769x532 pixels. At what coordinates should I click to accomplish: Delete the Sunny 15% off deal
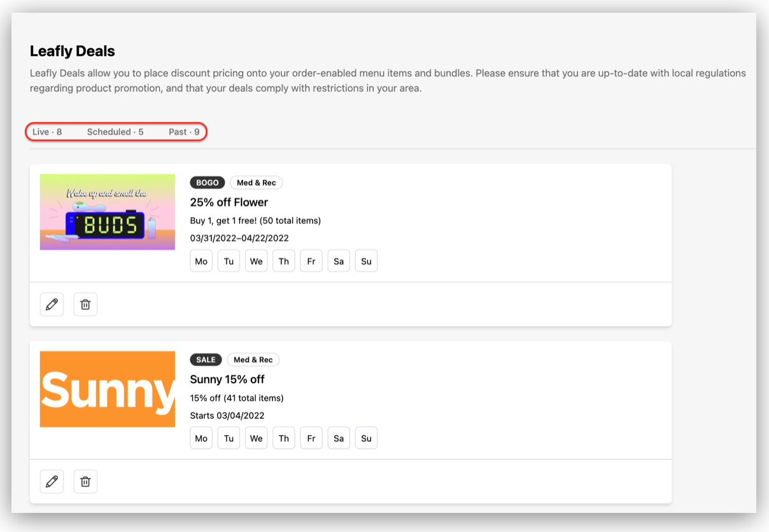coord(85,482)
